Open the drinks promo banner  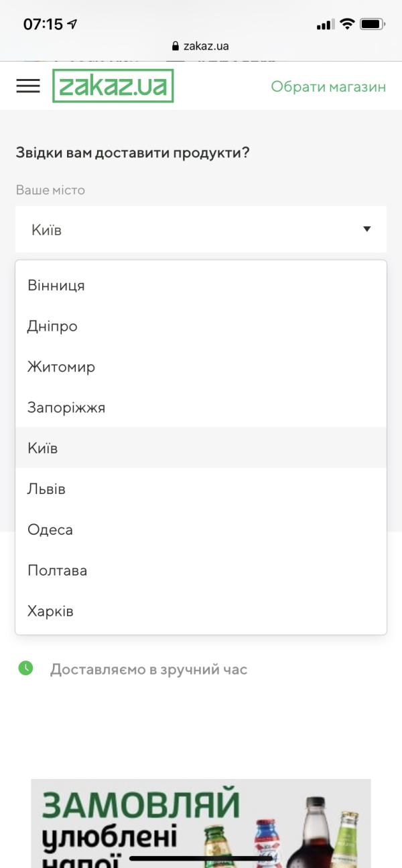[x=200, y=823]
